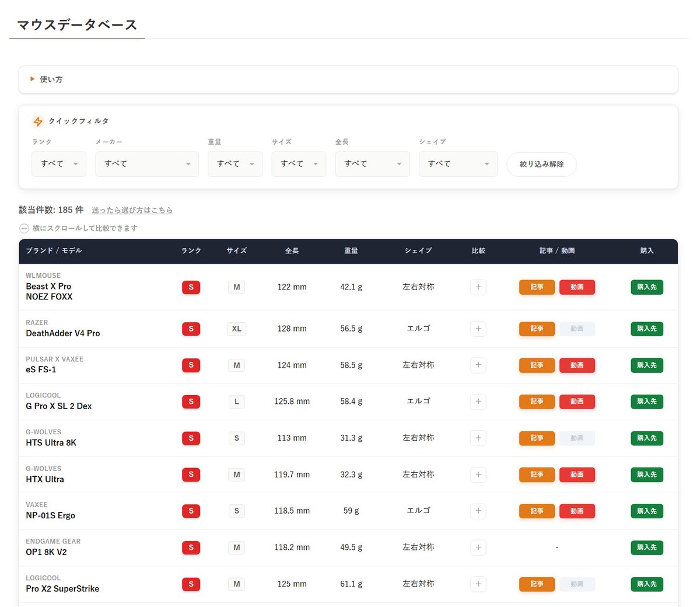This screenshot has width=700, height=607.
Task: Click the 絞り込み解除 reset button
Action: point(542,165)
